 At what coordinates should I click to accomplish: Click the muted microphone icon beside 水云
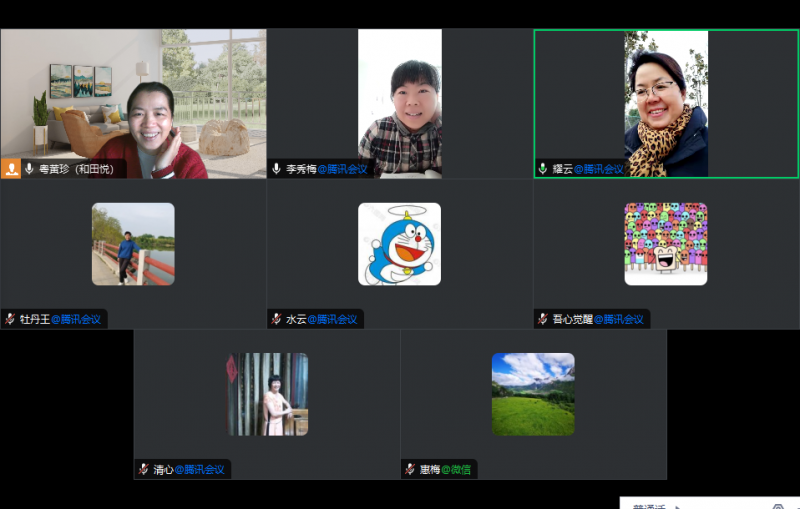[276, 319]
